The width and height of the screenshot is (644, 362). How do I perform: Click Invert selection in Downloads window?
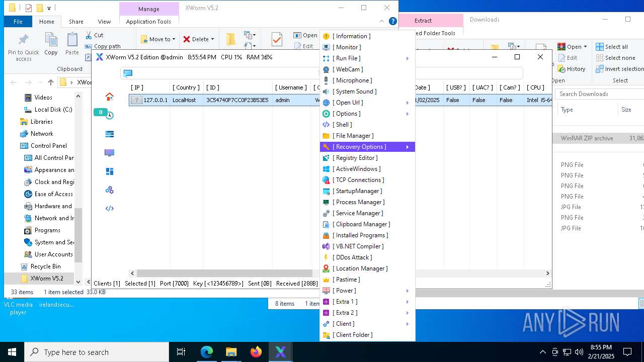620,69
